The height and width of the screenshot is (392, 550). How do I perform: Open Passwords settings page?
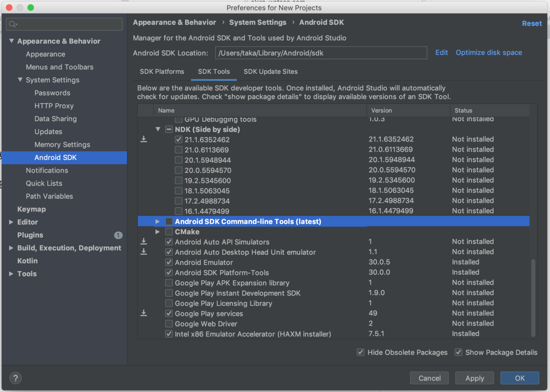[52, 93]
